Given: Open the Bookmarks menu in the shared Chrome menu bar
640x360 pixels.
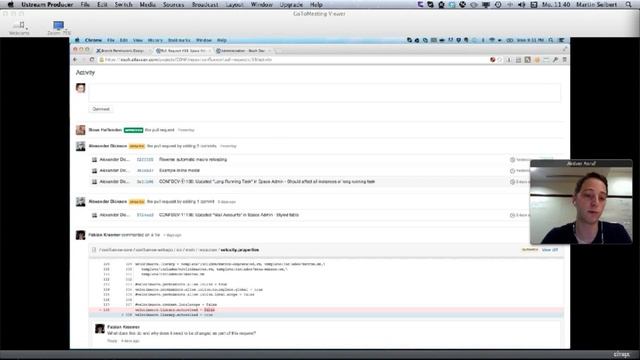Looking at the screenshot, I should click(179, 40).
